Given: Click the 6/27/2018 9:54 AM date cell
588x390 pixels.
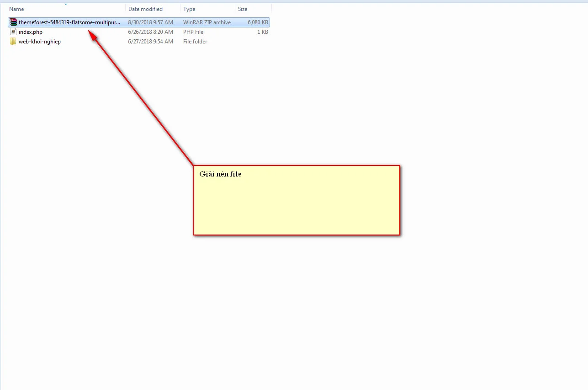Looking at the screenshot, I should point(151,42).
